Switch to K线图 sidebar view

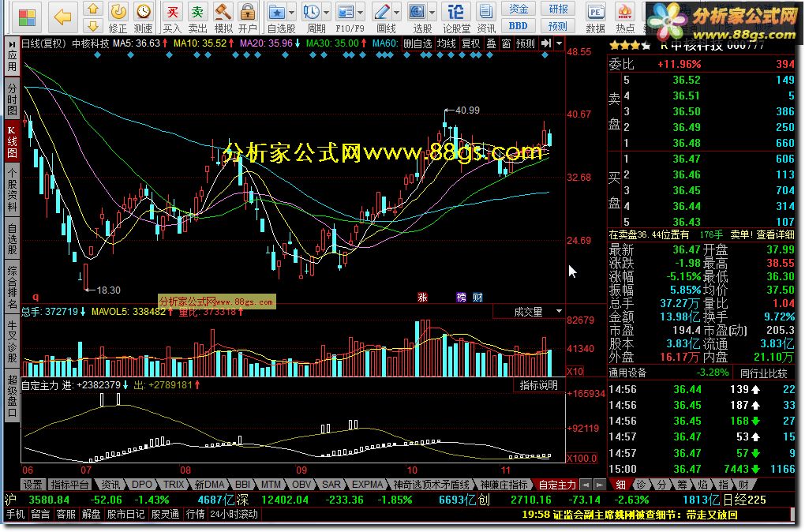(12, 140)
